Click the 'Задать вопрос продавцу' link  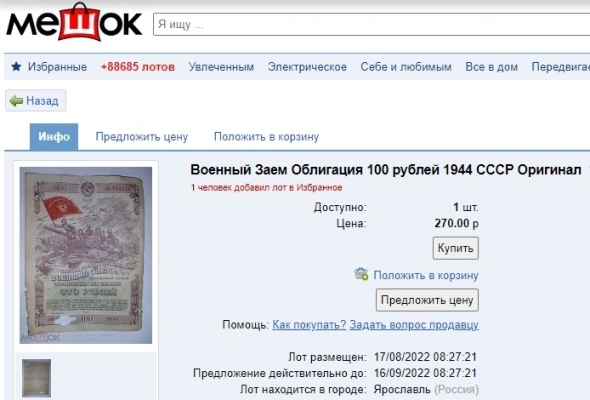414,325
